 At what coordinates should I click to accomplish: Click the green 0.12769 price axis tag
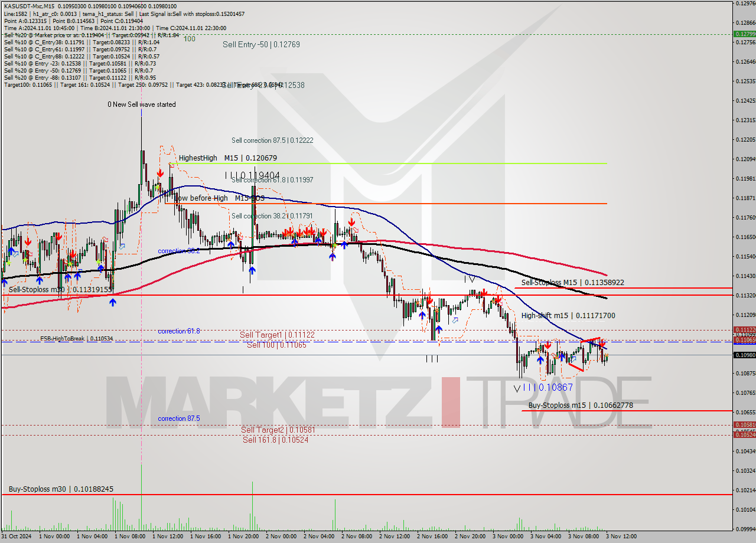point(744,34)
